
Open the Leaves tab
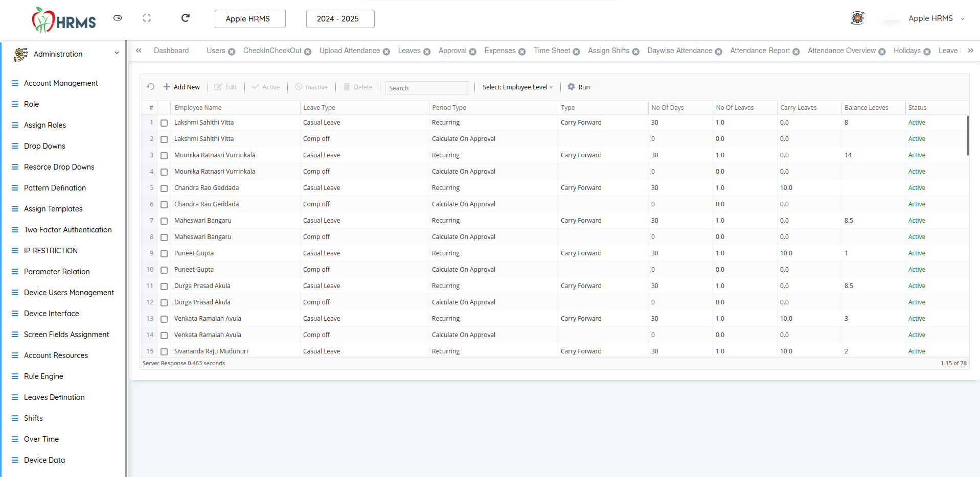(x=409, y=51)
